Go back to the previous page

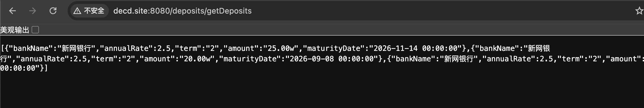click(x=12, y=11)
